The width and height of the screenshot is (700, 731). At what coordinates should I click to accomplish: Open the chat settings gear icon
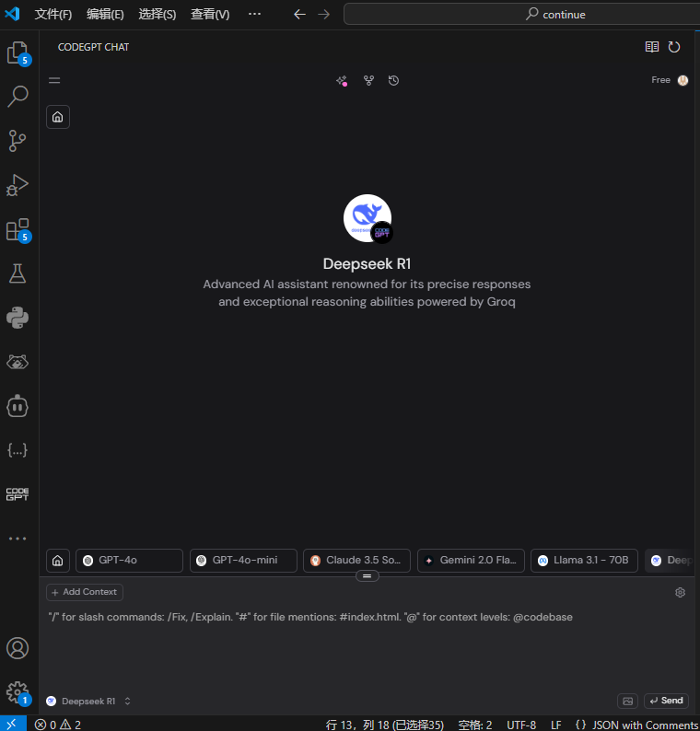680,592
